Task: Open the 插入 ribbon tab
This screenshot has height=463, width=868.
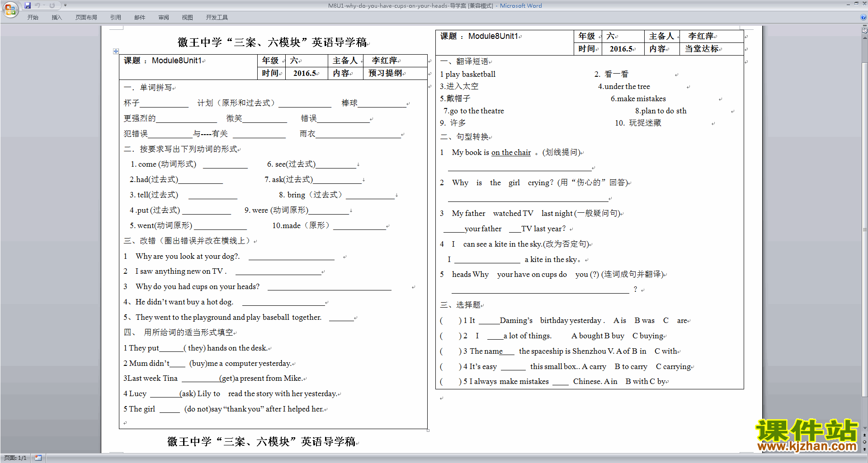Action: [x=57, y=18]
